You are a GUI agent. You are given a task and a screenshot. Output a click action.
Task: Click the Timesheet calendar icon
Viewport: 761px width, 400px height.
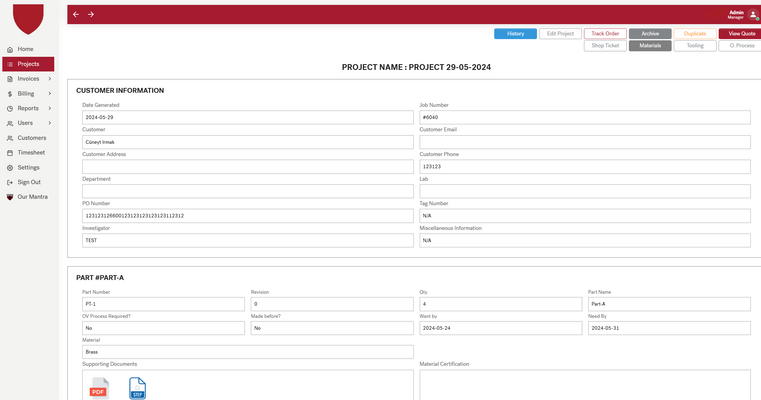coord(10,153)
